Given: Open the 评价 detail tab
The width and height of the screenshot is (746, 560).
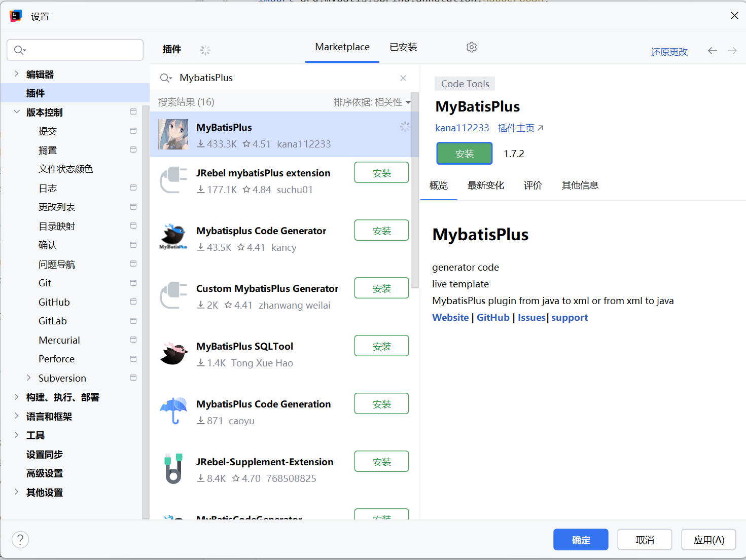Looking at the screenshot, I should click(533, 185).
